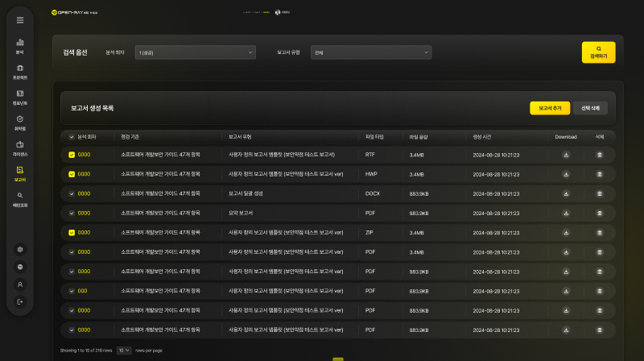Screen dimensions: 644x361
Task: Click the 점검 기준 column header
Action: pos(130,137)
